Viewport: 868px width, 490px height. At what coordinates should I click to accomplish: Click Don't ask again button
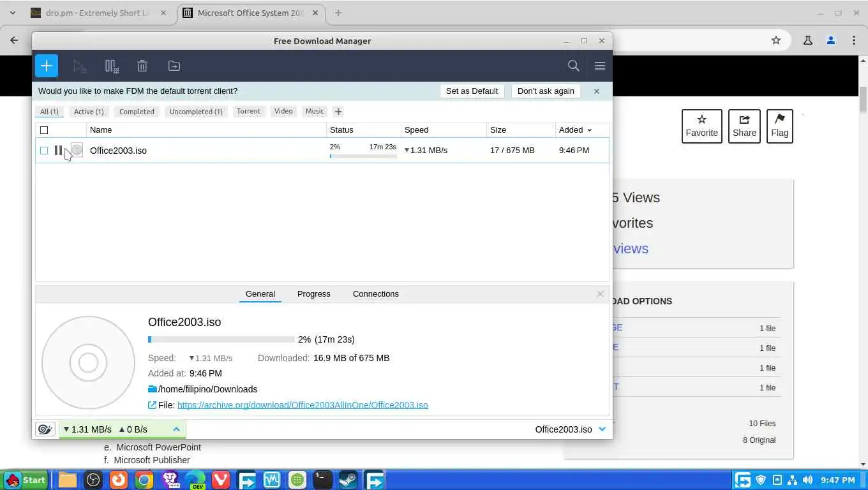pyautogui.click(x=546, y=91)
